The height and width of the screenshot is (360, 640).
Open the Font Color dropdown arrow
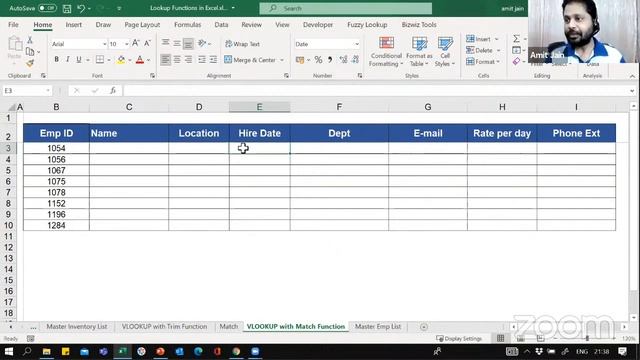(149, 60)
